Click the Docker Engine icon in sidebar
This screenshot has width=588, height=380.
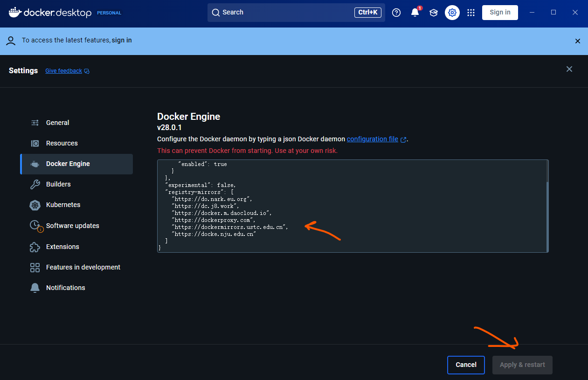click(x=35, y=164)
